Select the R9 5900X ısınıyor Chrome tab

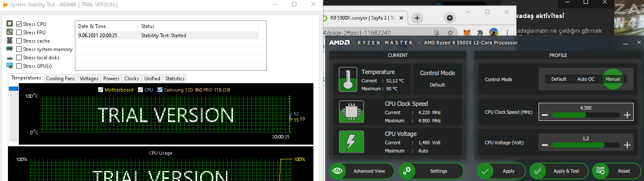pos(364,18)
